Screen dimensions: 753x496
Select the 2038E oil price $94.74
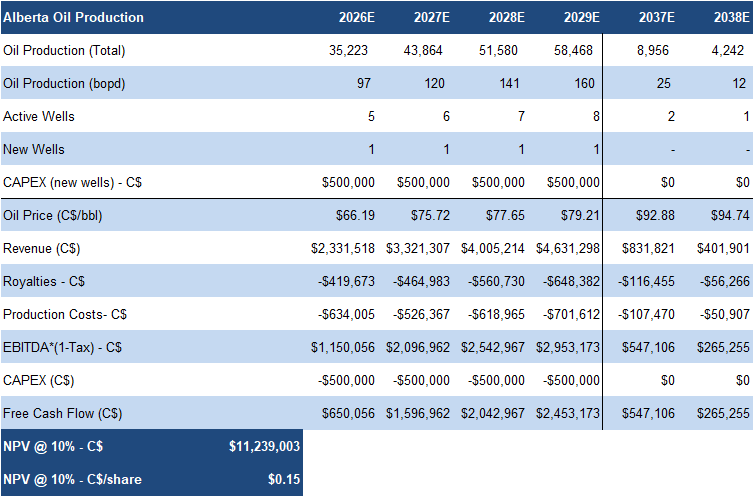click(x=729, y=215)
